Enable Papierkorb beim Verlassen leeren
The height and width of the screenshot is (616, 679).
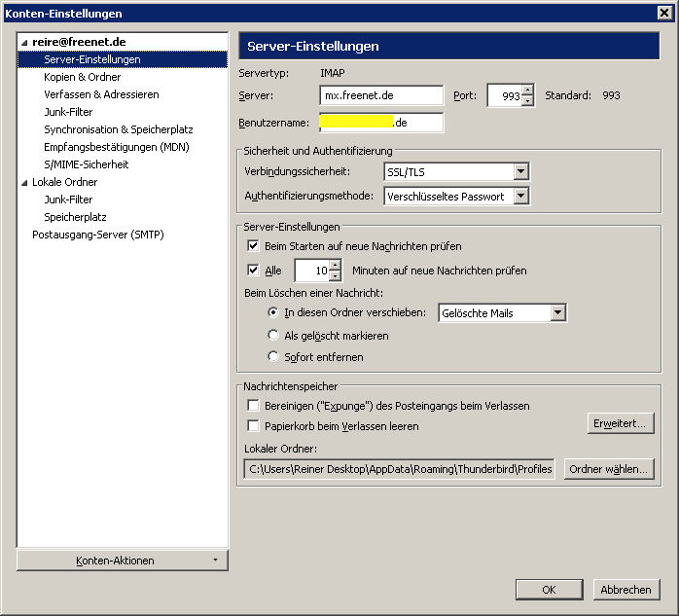pos(254,426)
